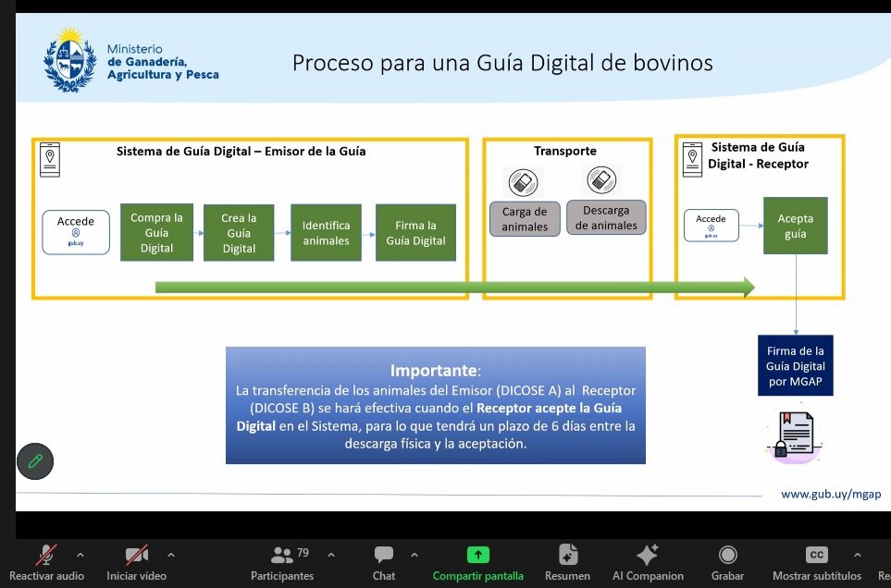Unmute with the Reactivar audio microphone icon
This screenshot has width=891, height=588.
pos(46,555)
